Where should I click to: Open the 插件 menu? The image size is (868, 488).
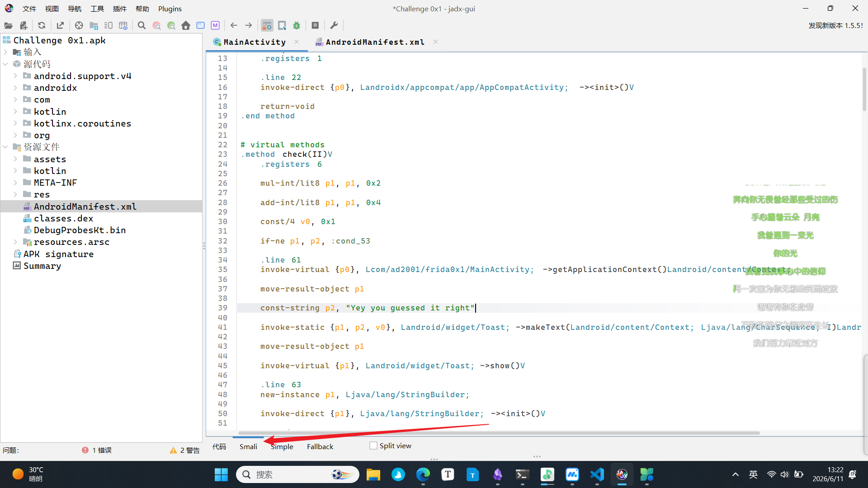tap(120, 9)
